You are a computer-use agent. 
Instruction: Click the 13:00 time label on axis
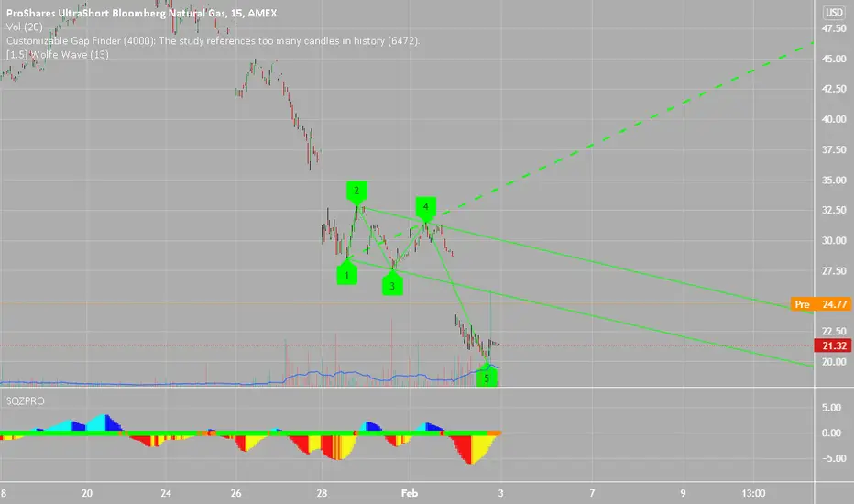pos(754,493)
